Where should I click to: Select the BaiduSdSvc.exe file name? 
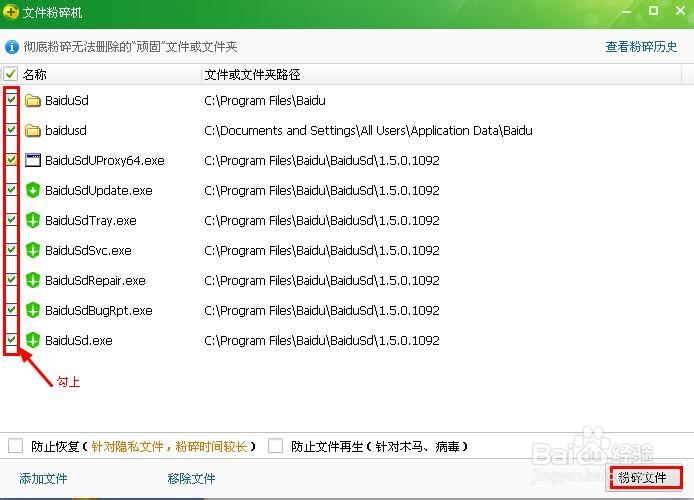pos(89,250)
